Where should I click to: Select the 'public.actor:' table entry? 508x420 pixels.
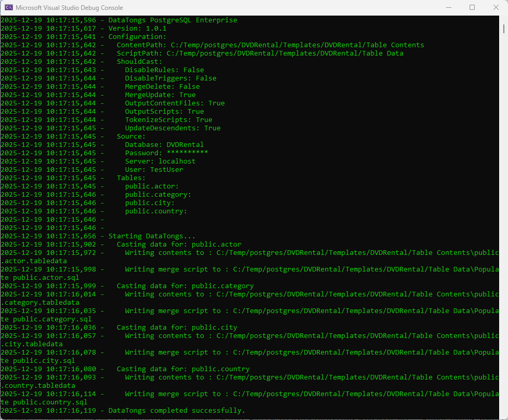tap(151, 186)
